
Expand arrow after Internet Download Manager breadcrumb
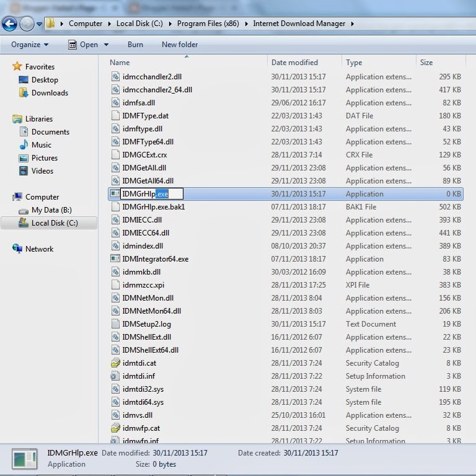[352, 24]
